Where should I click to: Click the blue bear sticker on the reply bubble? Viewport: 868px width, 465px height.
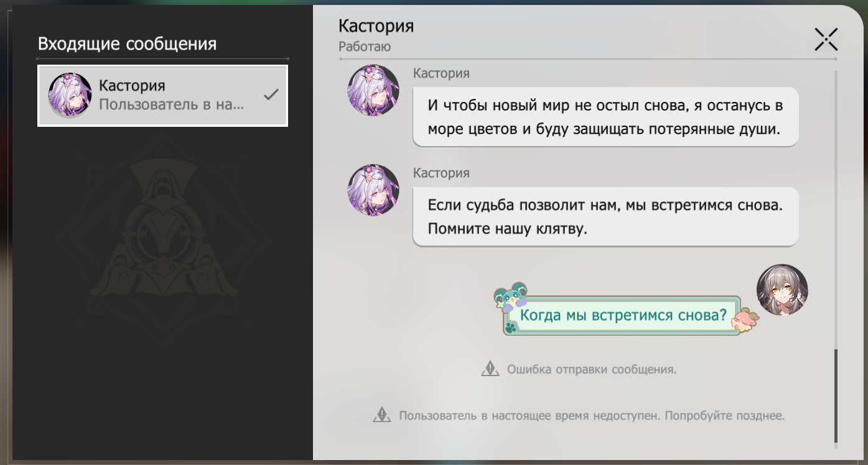pyautogui.click(x=511, y=298)
